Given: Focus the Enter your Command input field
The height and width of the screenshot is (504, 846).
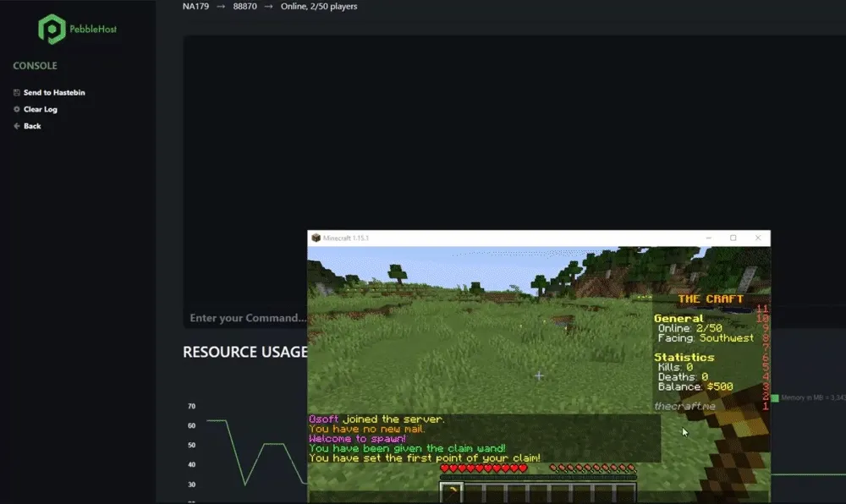Looking at the screenshot, I should pos(246,318).
